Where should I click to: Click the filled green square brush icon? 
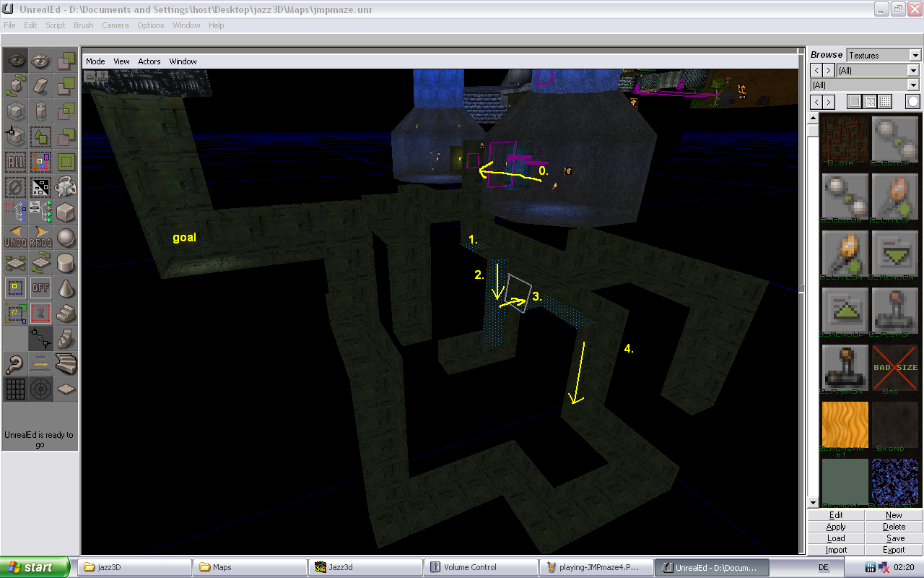pos(66,162)
